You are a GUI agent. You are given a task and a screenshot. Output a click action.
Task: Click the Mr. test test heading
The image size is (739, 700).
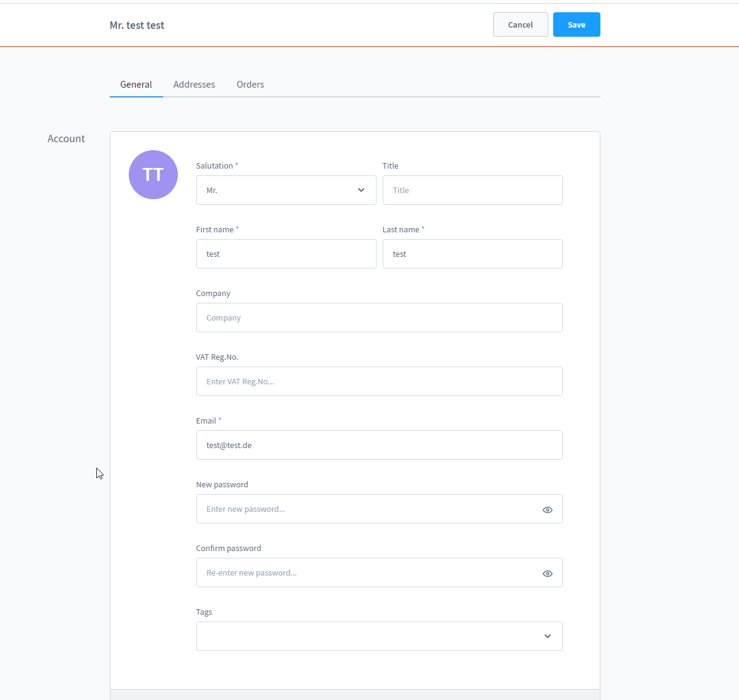click(136, 25)
